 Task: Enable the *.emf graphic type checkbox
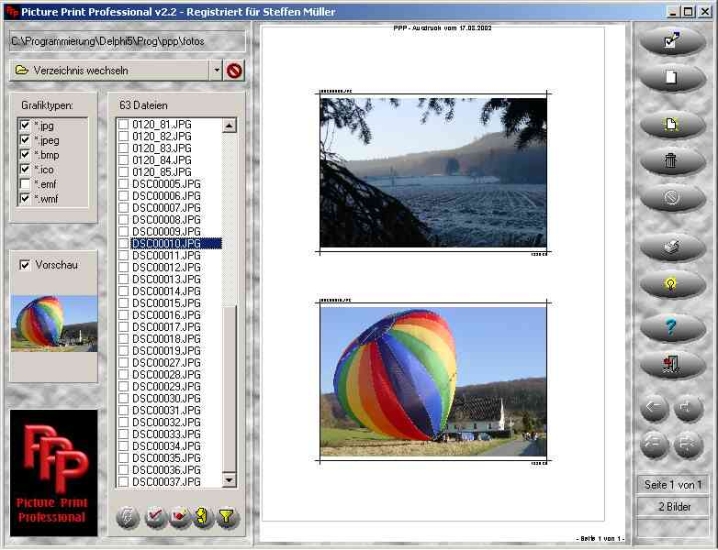(x=25, y=184)
